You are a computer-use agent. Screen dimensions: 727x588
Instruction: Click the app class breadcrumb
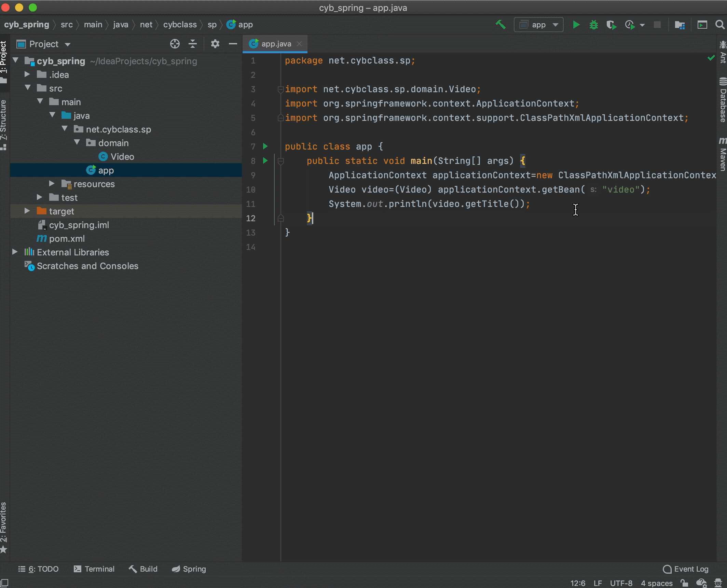click(240, 25)
